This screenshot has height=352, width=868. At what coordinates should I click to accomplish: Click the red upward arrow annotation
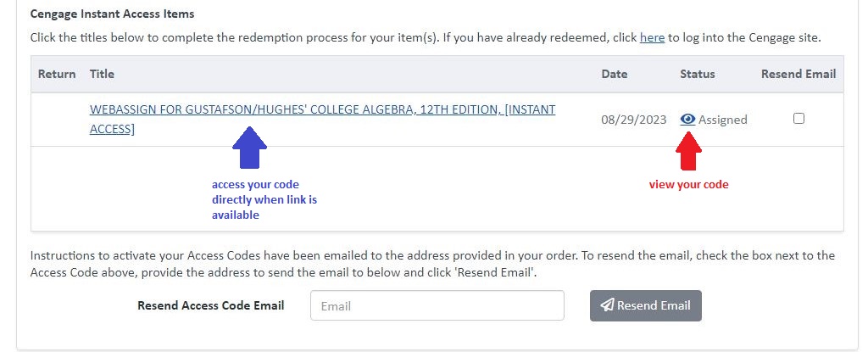click(x=689, y=153)
